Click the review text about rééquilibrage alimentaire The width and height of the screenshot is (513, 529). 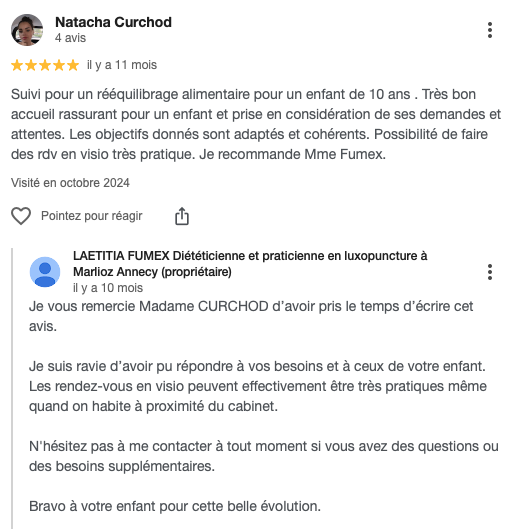click(256, 124)
